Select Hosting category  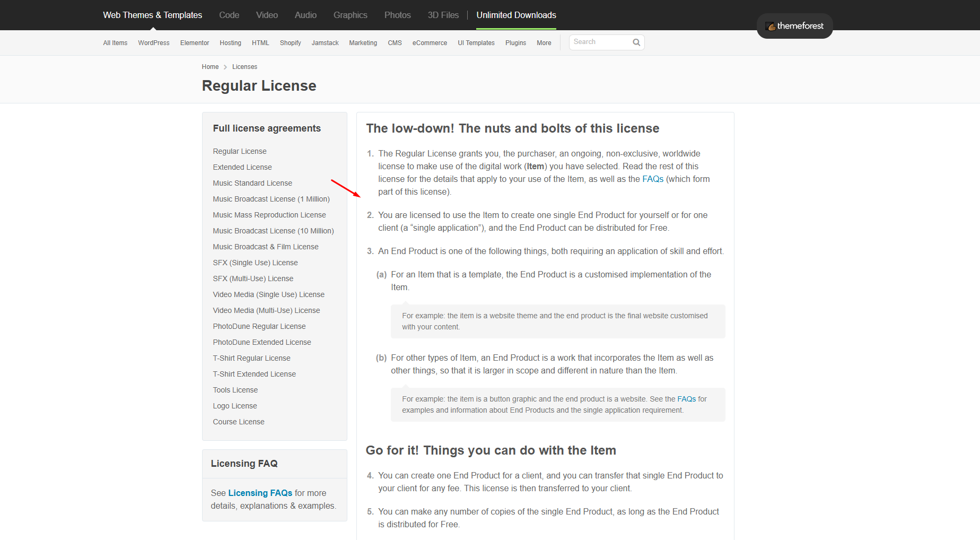tap(230, 43)
